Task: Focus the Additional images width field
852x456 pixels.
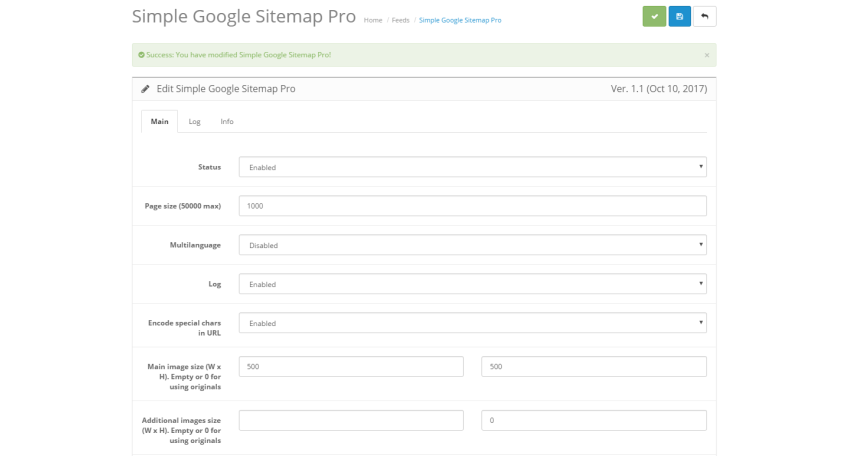Action: pyautogui.click(x=351, y=420)
